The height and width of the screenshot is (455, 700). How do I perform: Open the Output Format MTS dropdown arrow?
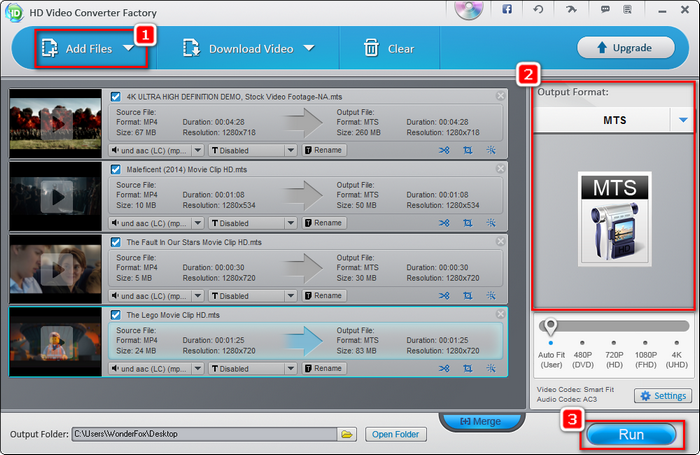pos(683,120)
